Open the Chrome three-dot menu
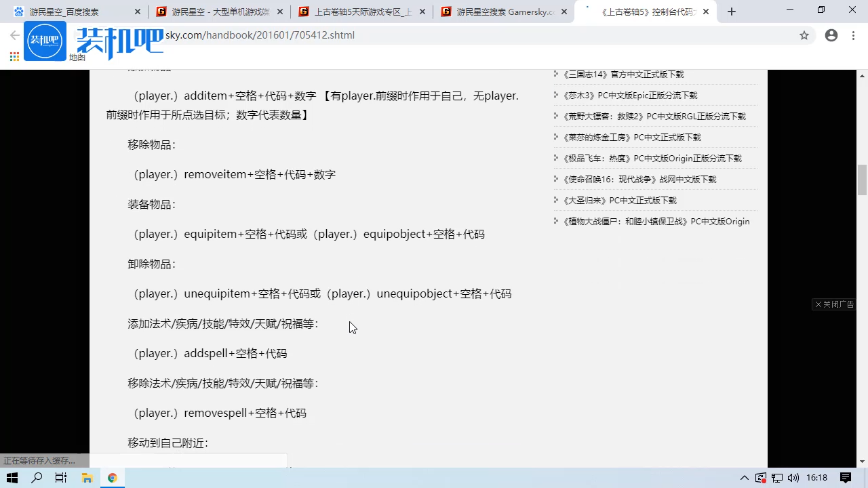 point(853,35)
